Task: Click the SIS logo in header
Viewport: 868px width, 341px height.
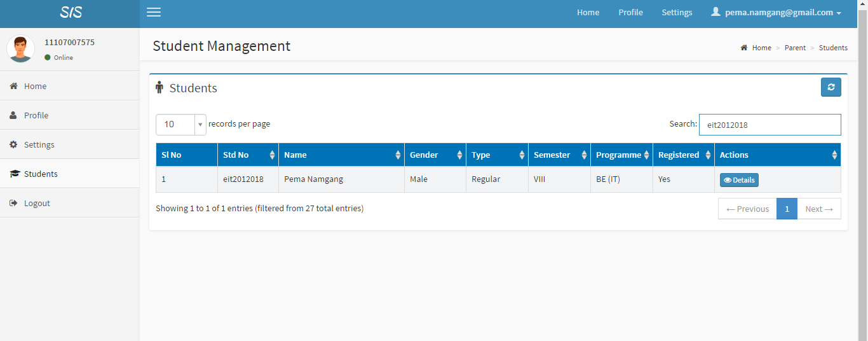Action: [x=71, y=13]
